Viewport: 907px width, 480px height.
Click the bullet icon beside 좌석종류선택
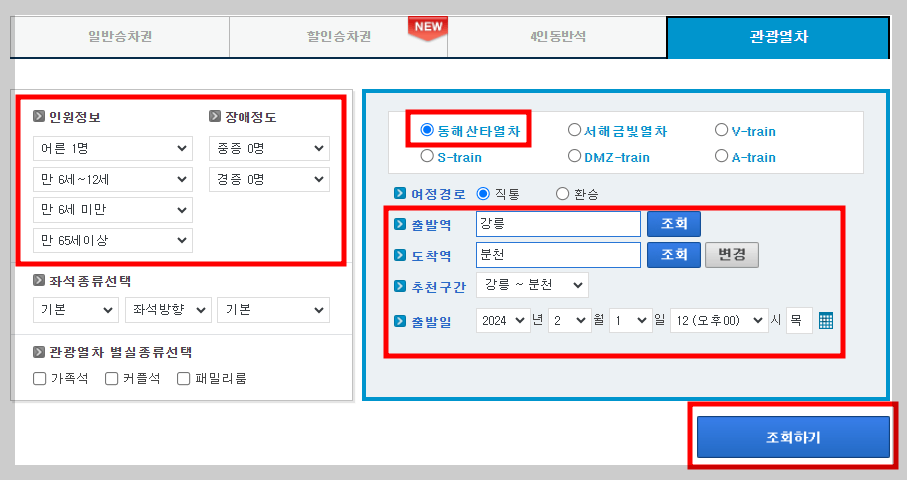click(x=39, y=280)
